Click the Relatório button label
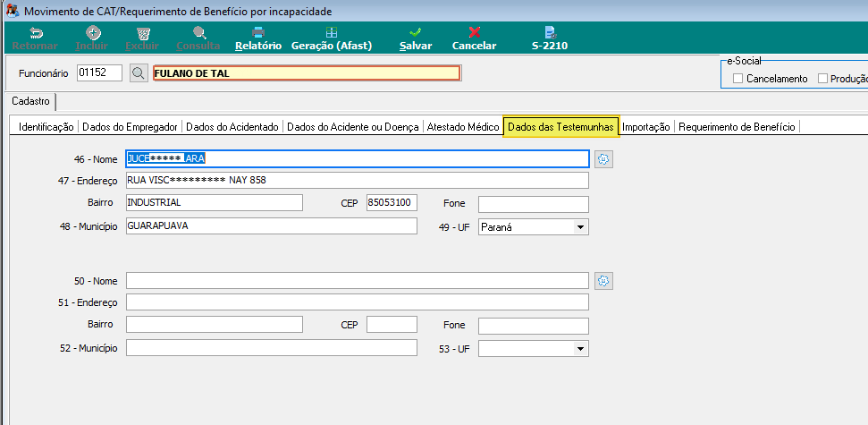868x425 pixels. point(258,46)
